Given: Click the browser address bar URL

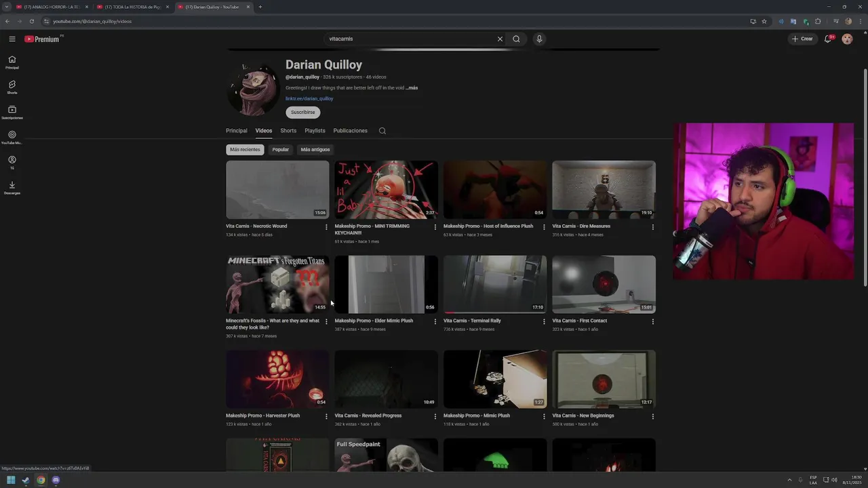Looking at the screenshot, I should point(92,21).
